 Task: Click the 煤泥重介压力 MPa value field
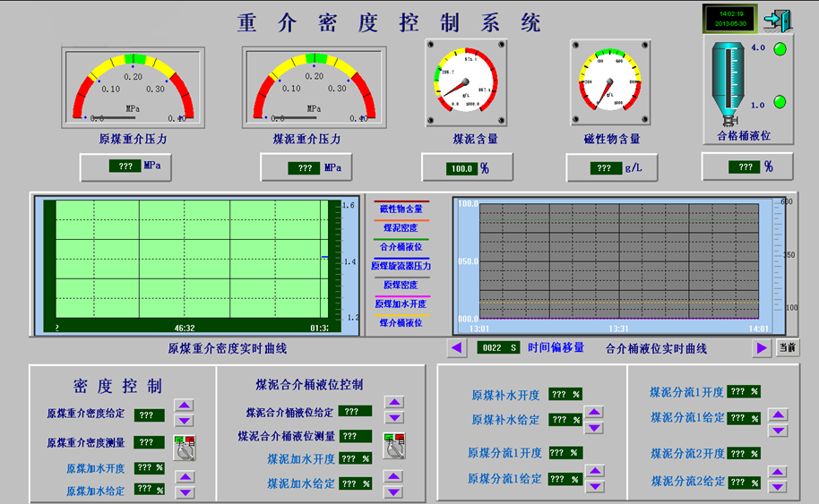click(x=305, y=168)
